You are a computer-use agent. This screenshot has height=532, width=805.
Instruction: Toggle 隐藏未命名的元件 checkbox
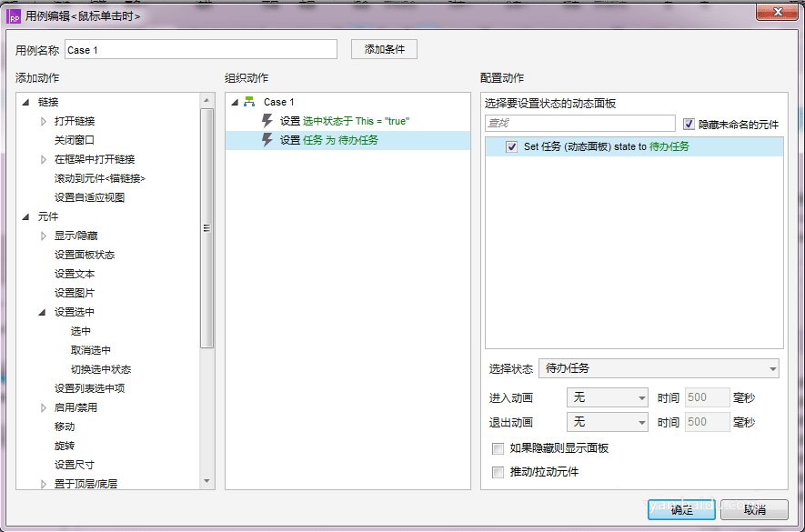689,124
